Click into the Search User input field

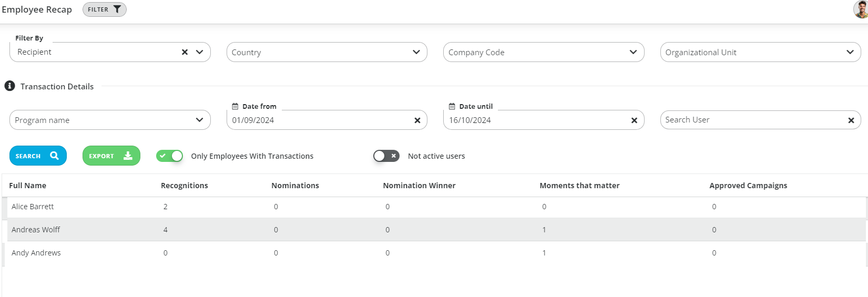coord(752,120)
